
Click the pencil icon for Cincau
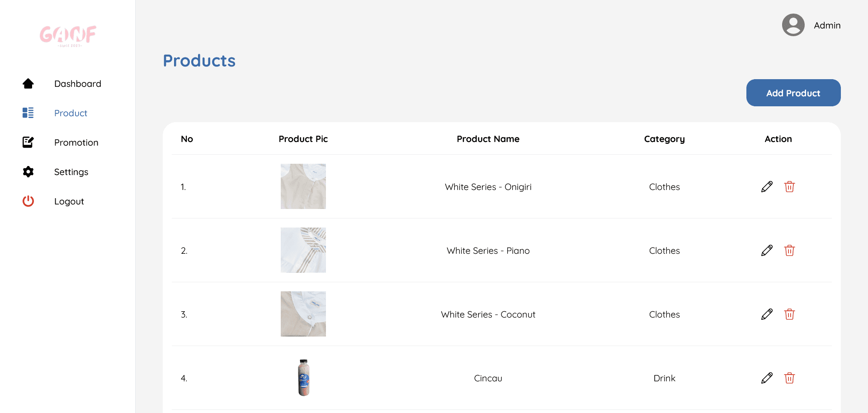point(767,378)
